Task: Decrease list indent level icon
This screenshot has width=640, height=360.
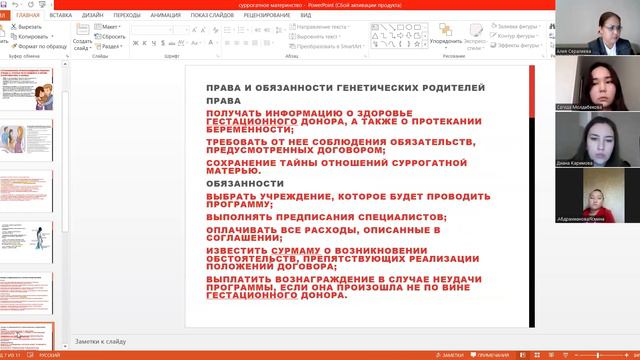Action: click(x=258, y=30)
